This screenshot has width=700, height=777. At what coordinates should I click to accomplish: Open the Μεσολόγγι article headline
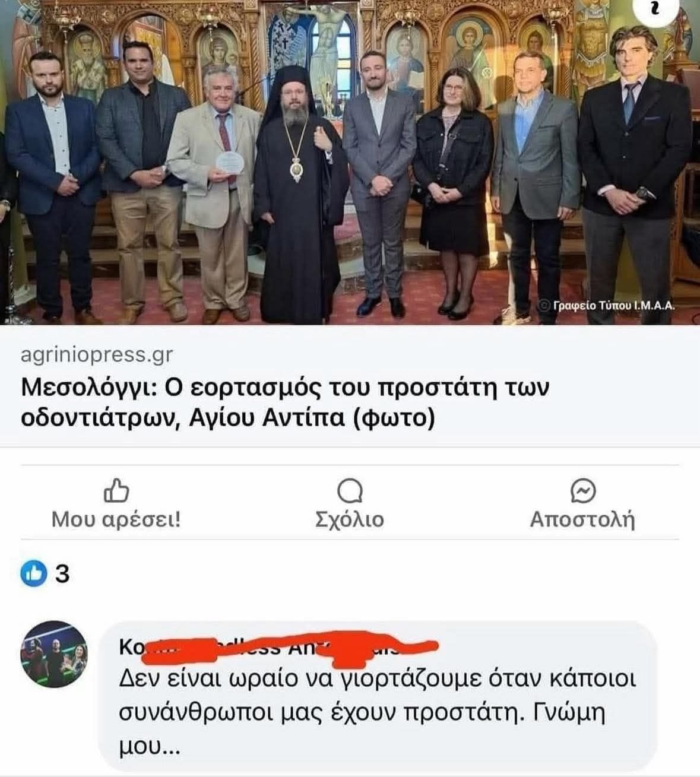point(286,403)
